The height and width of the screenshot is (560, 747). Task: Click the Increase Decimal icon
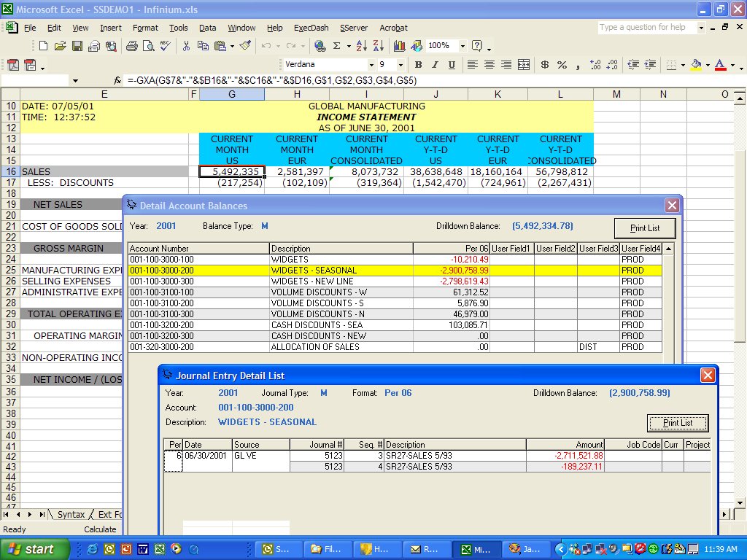[x=595, y=65]
